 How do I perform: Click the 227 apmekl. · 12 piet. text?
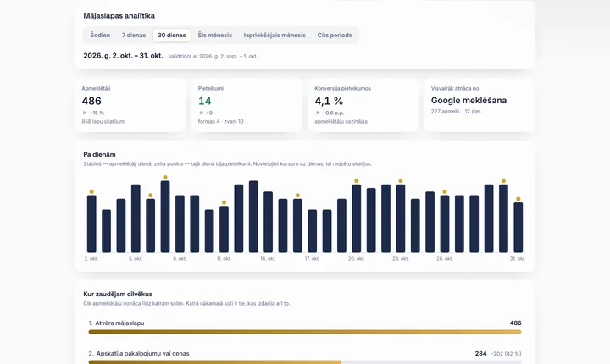coord(457,111)
